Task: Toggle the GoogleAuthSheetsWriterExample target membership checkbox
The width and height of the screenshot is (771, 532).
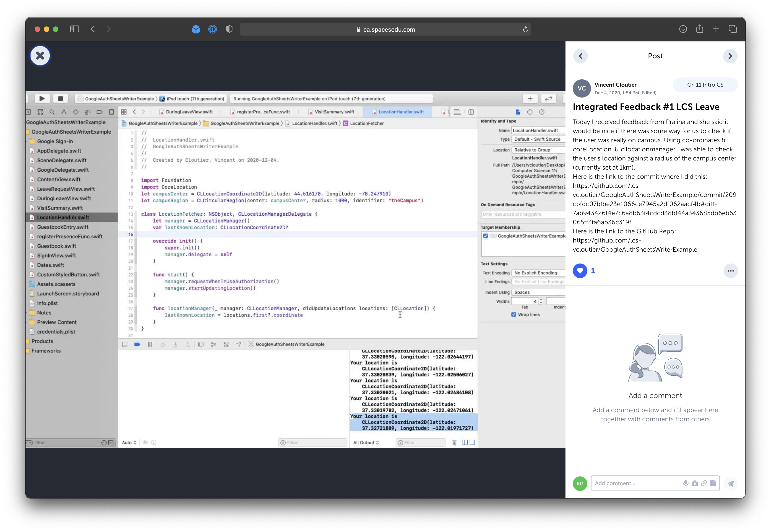Action: tap(485, 236)
